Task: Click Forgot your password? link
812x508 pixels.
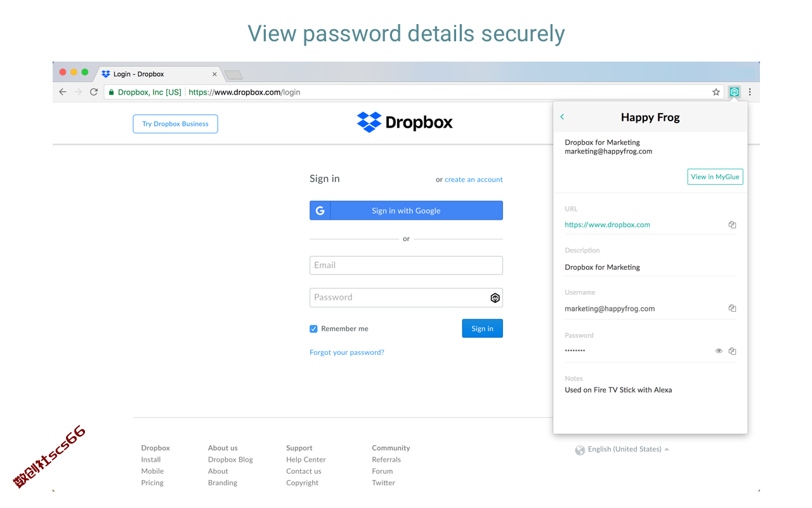Action: [347, 352]
